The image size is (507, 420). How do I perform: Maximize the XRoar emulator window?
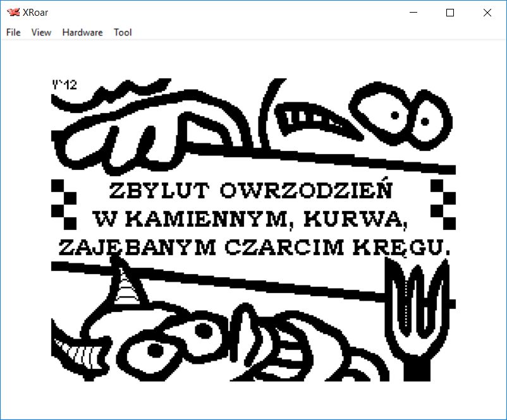point(450,13)
